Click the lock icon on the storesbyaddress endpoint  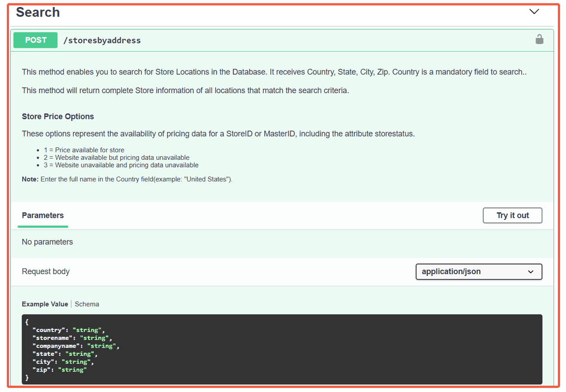tap(539, 40)
